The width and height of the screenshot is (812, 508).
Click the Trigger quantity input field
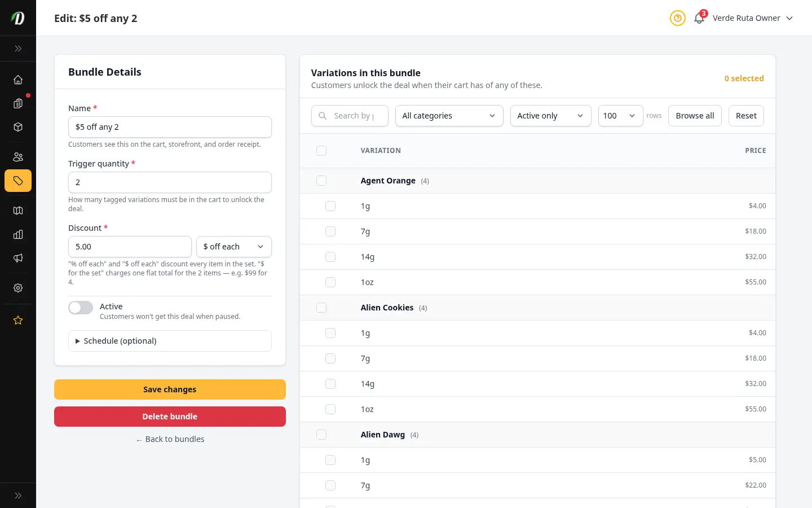click(x=170, y=182)
